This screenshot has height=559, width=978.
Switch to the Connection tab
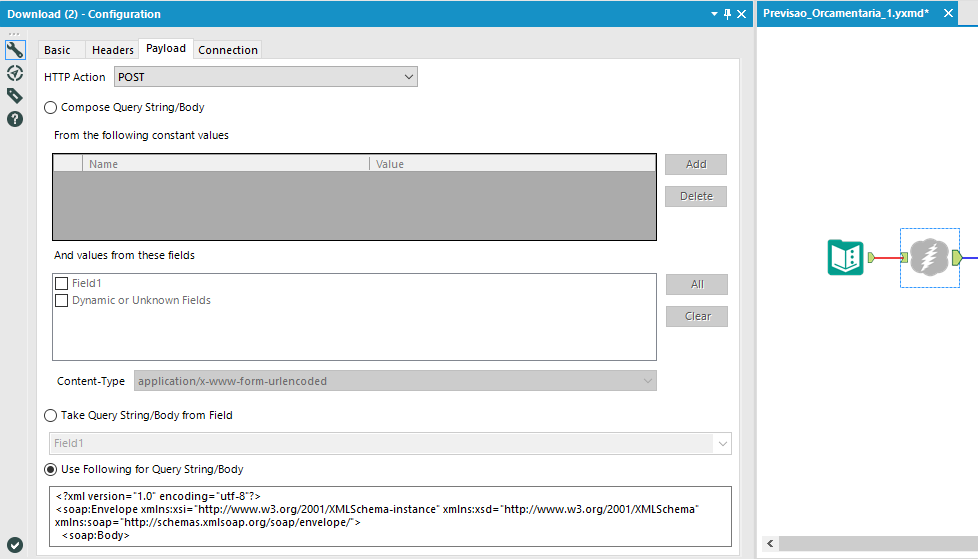[228, 50]
